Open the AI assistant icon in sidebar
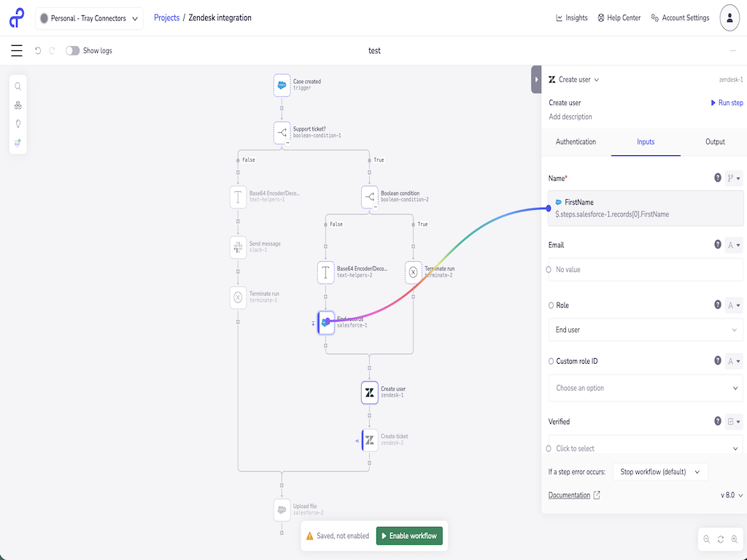Image resolution: width=747 pixels, height=560 pixels. (x=18, y=143)
